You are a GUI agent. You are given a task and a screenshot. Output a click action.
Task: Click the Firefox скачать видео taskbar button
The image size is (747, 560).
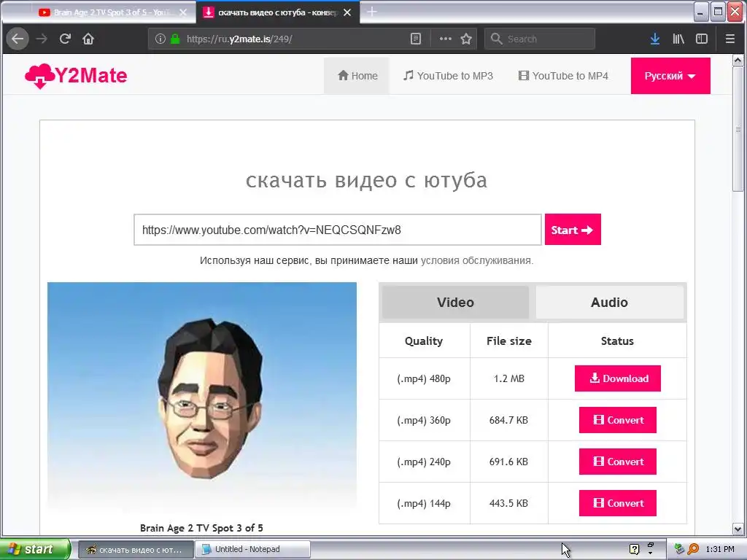136,549
